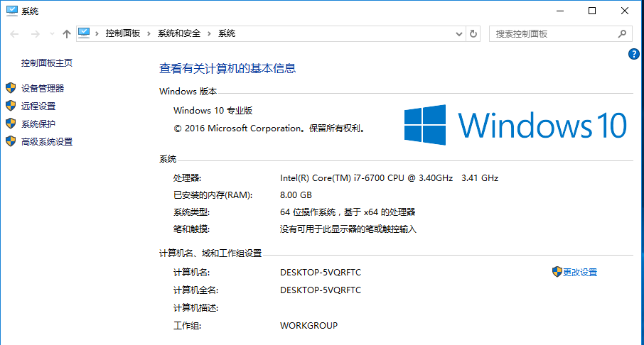
Task: Click the back navigation arrow
Action: [x=14, y=34]
